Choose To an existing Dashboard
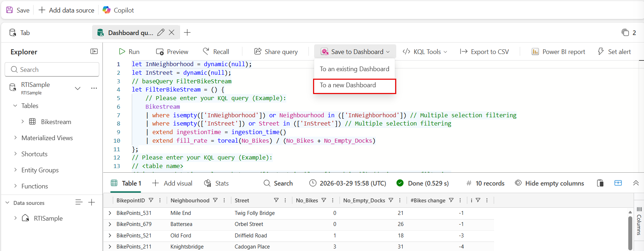The height and width of the screenshot is (251, 644). [354, 69]
